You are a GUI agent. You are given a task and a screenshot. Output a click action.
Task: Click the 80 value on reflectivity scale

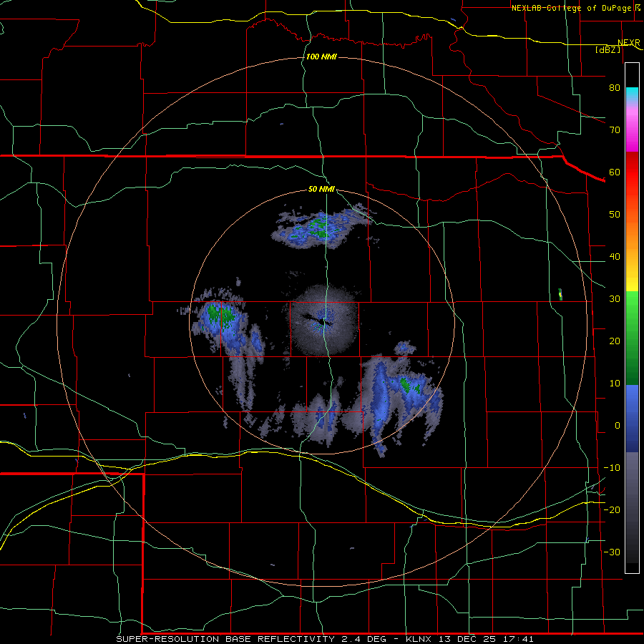point(615,87)
